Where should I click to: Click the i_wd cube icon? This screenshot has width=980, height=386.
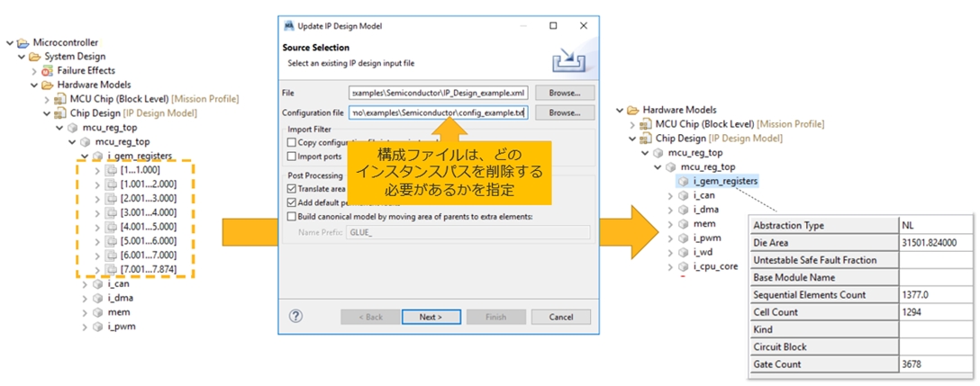click(684, 252)
